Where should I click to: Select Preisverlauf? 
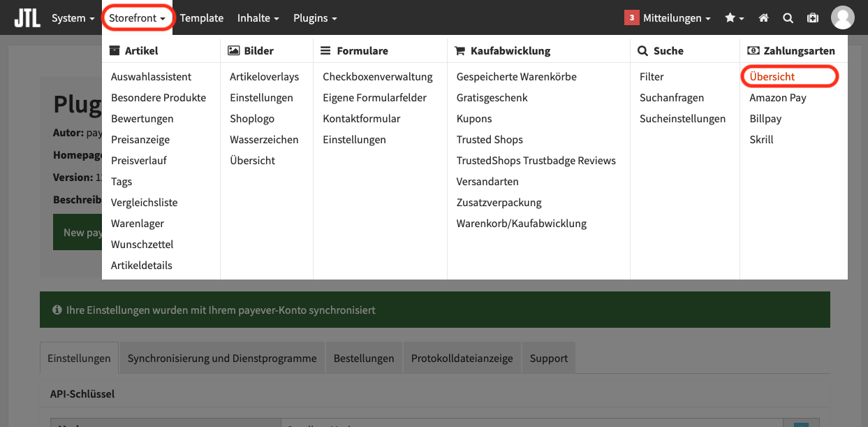coord(139,161)
